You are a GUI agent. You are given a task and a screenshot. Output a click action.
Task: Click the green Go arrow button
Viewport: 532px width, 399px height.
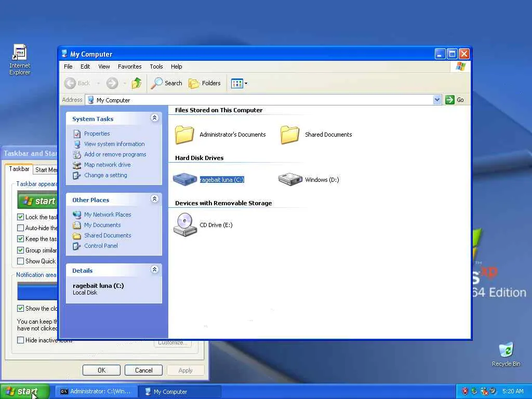[x=449, y=100]
